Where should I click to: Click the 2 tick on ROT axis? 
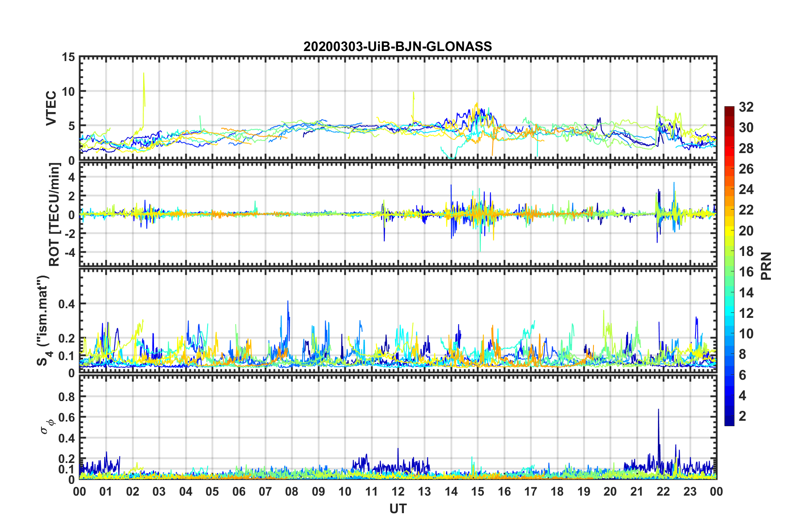[x=72, y=196]
